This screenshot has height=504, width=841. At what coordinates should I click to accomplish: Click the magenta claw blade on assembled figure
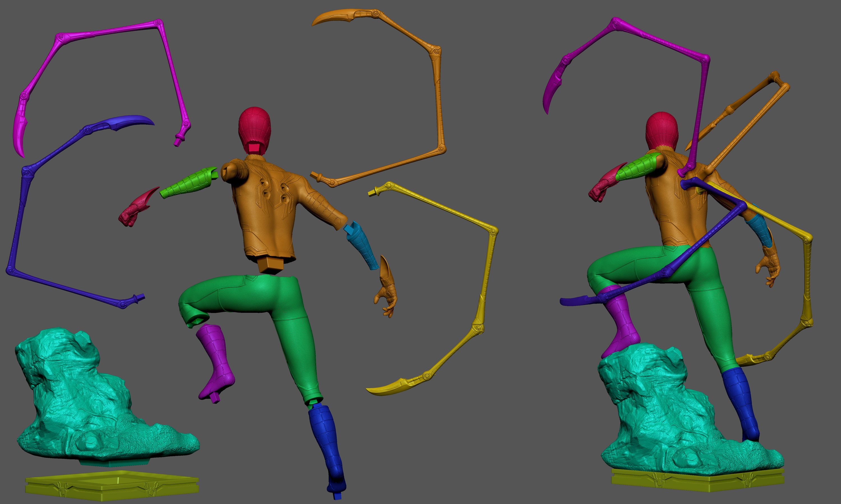coord(551,88)
